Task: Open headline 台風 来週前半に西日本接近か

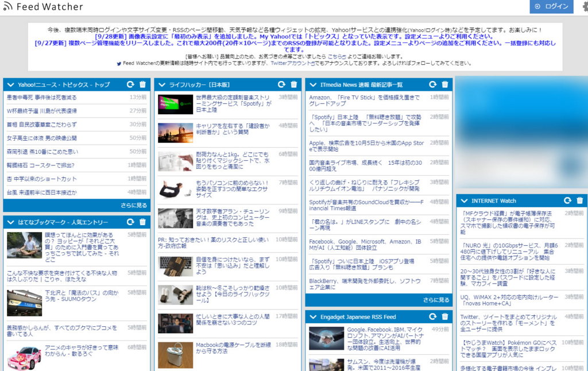Action: pos(41,192)
